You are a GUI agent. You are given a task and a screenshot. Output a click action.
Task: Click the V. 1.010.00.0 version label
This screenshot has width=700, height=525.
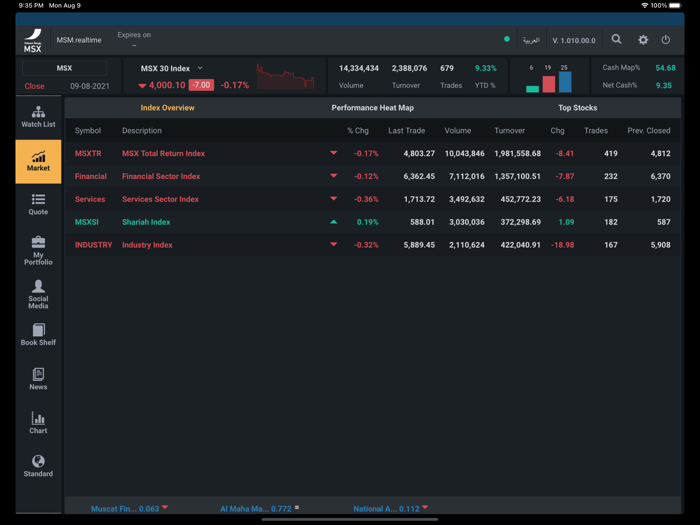574,40
